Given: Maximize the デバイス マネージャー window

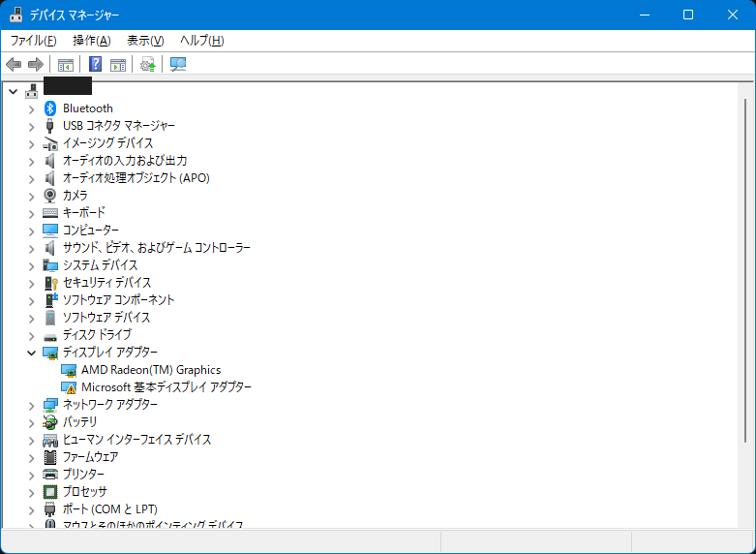Looking at the screenshot, I should pos(688,15).
